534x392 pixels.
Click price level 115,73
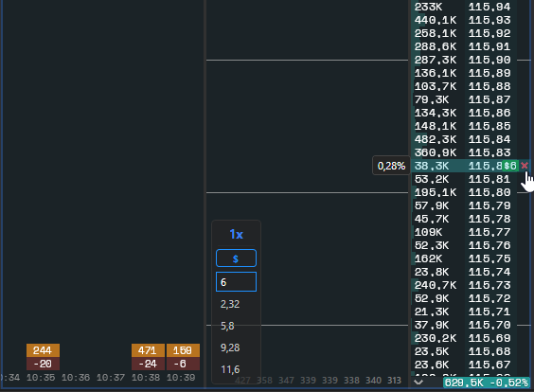click(489, 285)
